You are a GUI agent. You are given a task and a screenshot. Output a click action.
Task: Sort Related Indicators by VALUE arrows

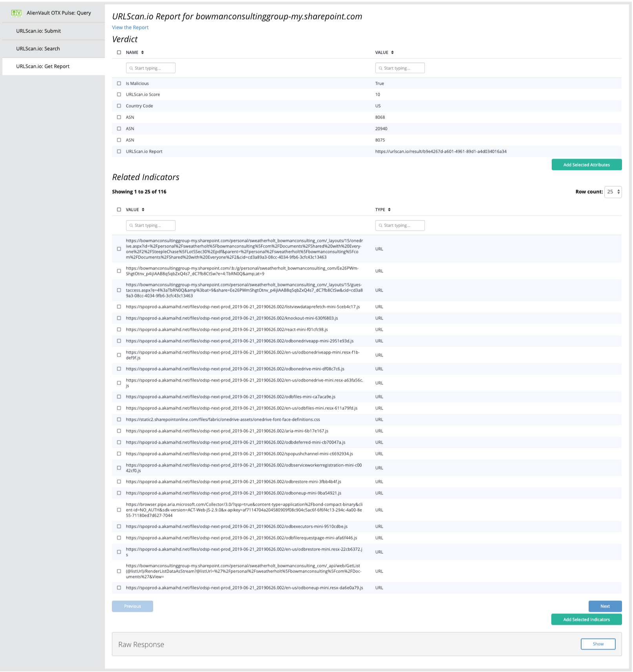[x=143, y=210]
